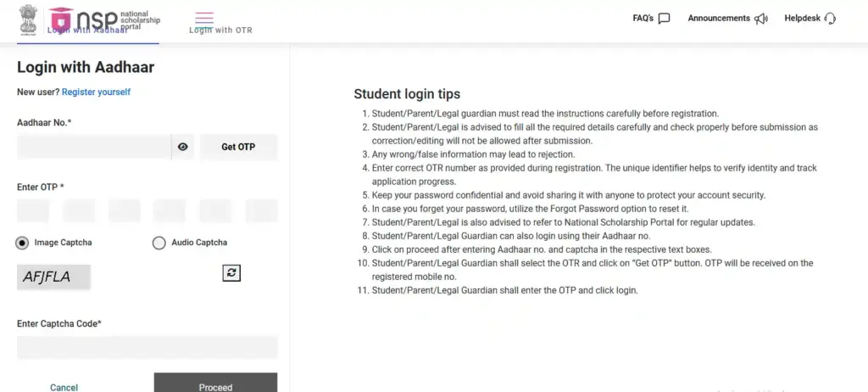Click the first OTP digit box
This screenshot has height=392, width=868.
pos(33,211)
